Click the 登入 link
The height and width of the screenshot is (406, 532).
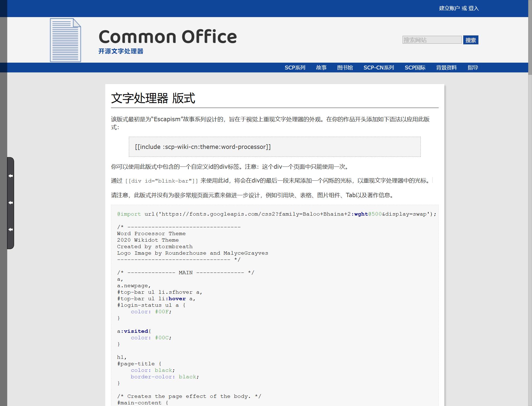pyautogui.click(x=473, y=8)
